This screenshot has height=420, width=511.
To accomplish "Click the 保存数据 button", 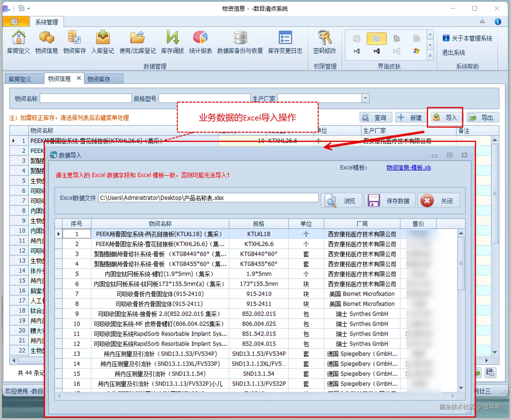I will 390,201.
